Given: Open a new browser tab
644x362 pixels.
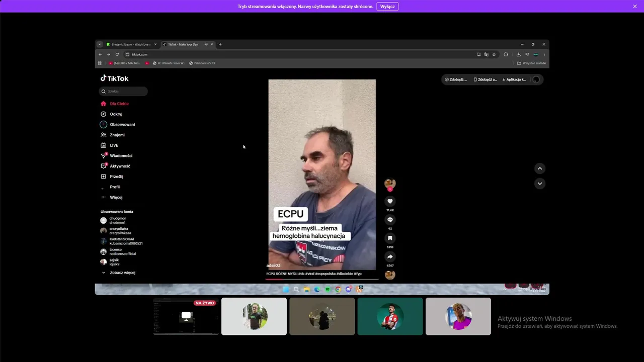Looking at the screenshot, I should (x=220, y=44).
